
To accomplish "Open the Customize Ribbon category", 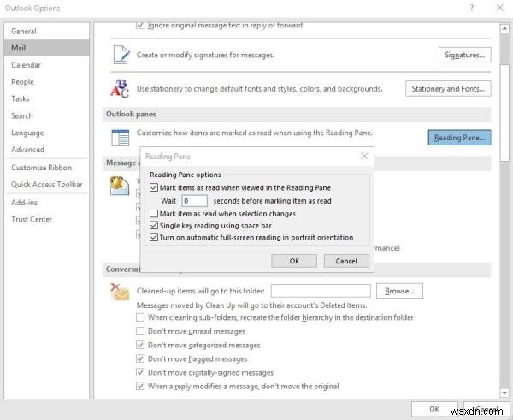I will tap(46, 168).
